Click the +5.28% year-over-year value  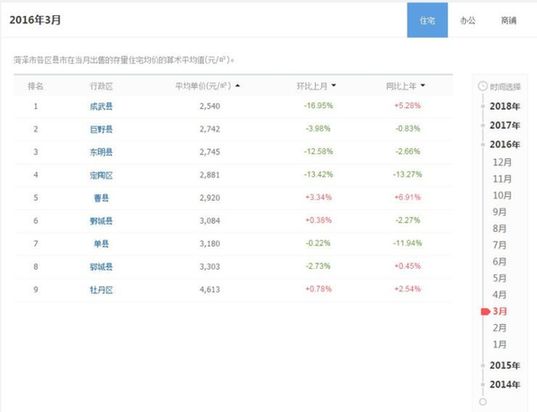coord(407,105)
